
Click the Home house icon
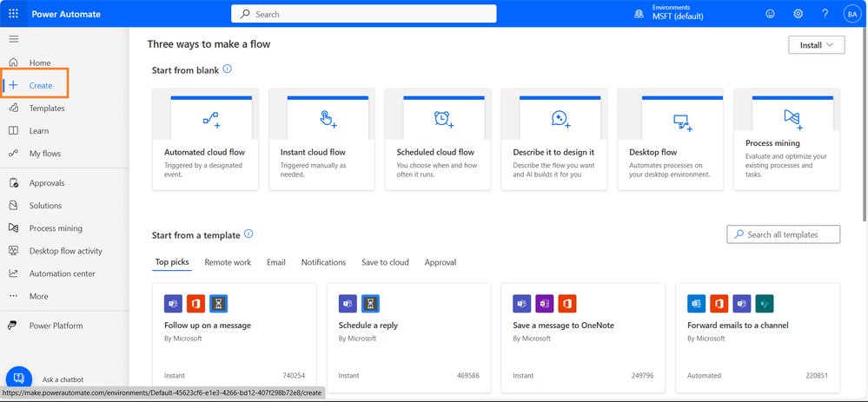coord(14,63)
